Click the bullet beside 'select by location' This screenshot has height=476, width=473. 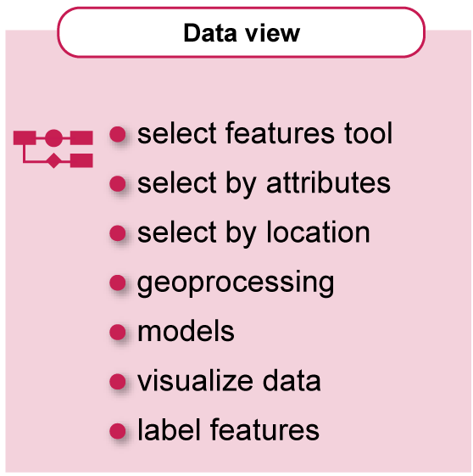tap(118, 233)
